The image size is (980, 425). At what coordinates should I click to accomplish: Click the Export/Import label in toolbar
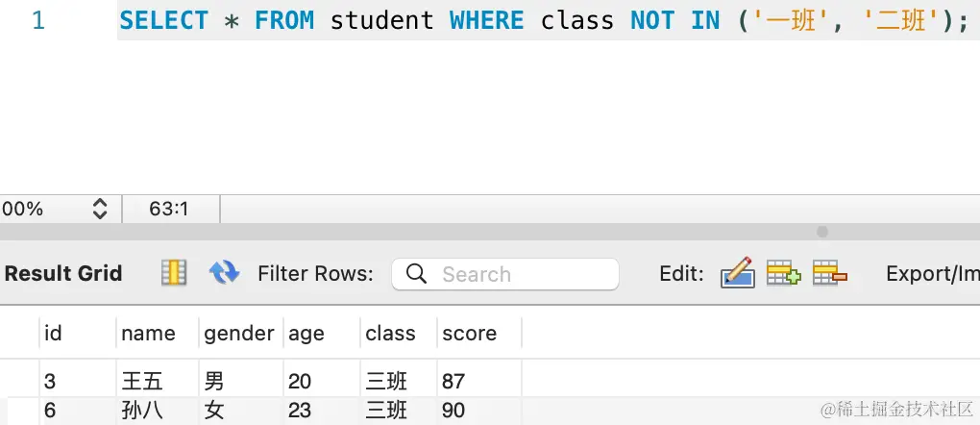[x=933, y=273]
